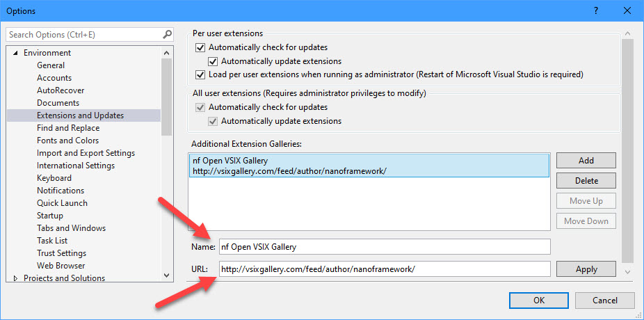The height and width of the screenshot is (320, 644).
Task: Click the Add gallery button
Action: click(x=586, y=161)
